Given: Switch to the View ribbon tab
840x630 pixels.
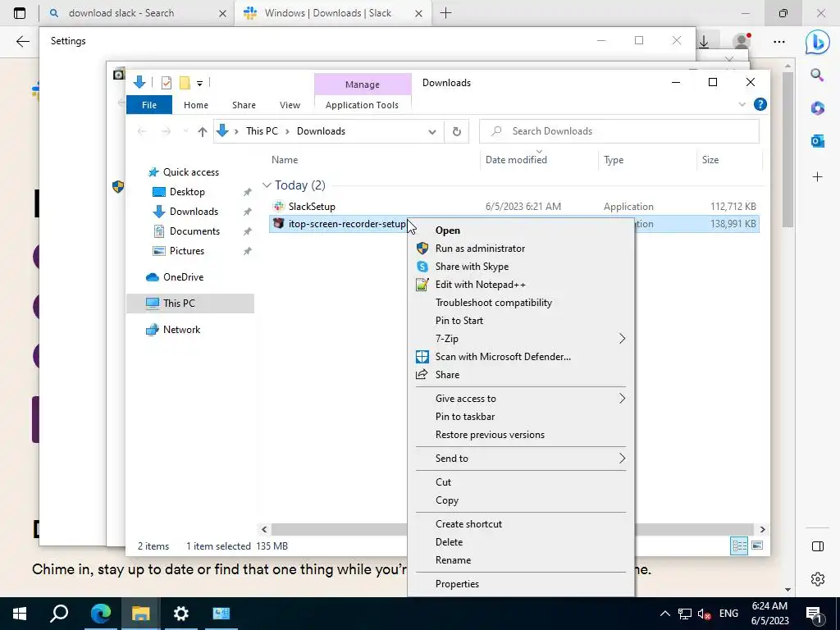Looking at the screenshot, I should (x=290, y=105).
